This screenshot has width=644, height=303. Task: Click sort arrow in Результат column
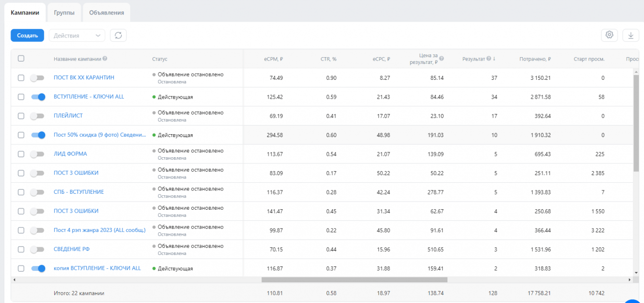point(494,59)
